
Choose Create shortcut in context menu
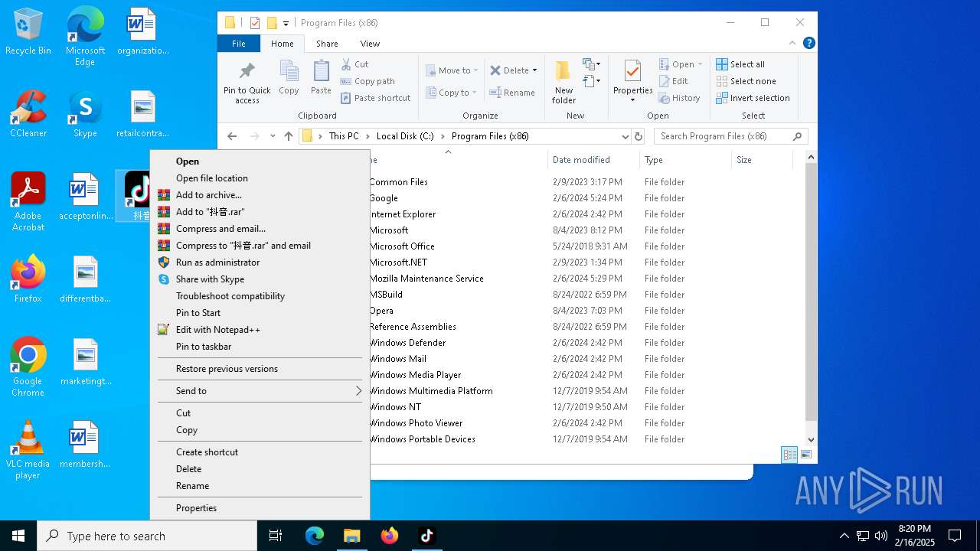[x=260, y=452]
